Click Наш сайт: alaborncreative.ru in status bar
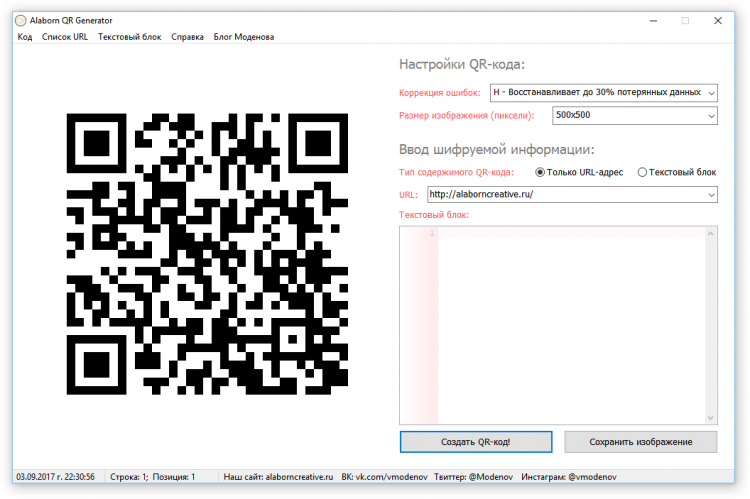The image size is (750, 499). pos(278,477)
